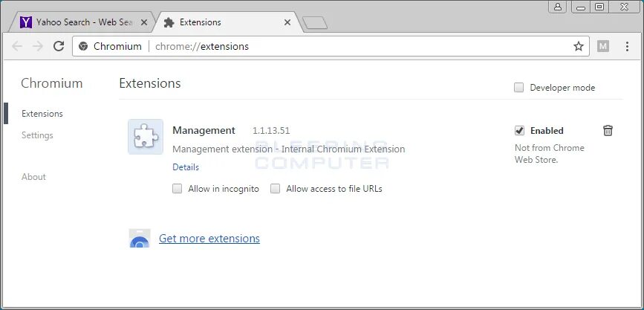Click the forward navigation arrow
644x310 pixels.
click(x=38, y=46)
